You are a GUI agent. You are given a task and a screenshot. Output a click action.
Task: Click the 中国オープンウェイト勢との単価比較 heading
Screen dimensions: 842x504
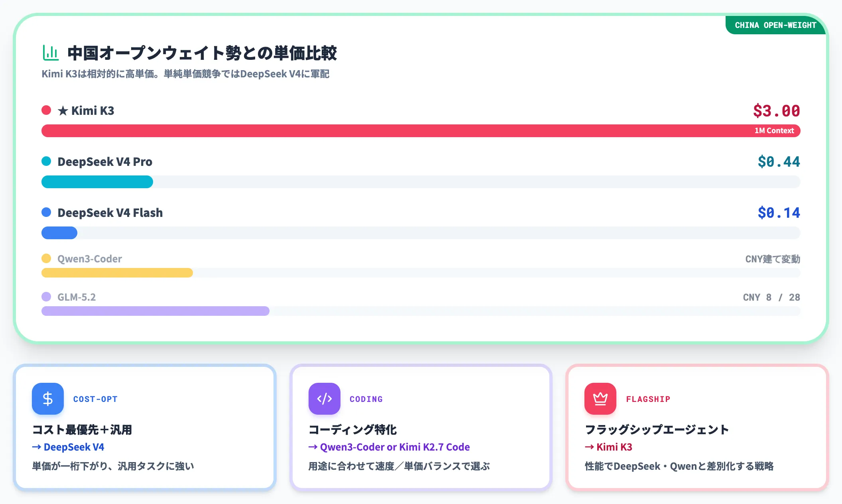202,53
